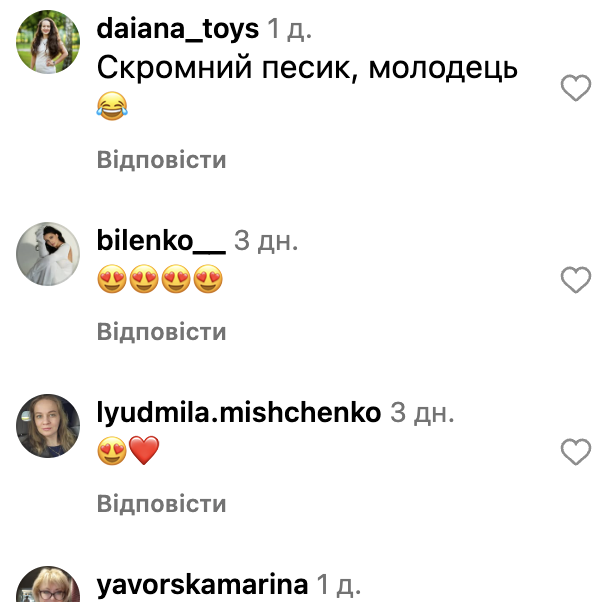Screen dimensions: 614x602
Task: Like the comment by daiana_toys
Action: pyautogui.click(x=576, y=88)
